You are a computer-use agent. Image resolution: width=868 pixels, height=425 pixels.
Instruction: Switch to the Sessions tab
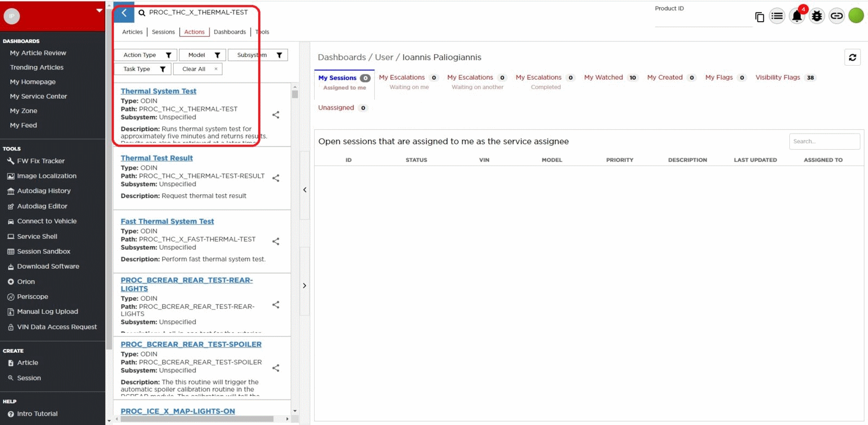click(x=163, y=32)
